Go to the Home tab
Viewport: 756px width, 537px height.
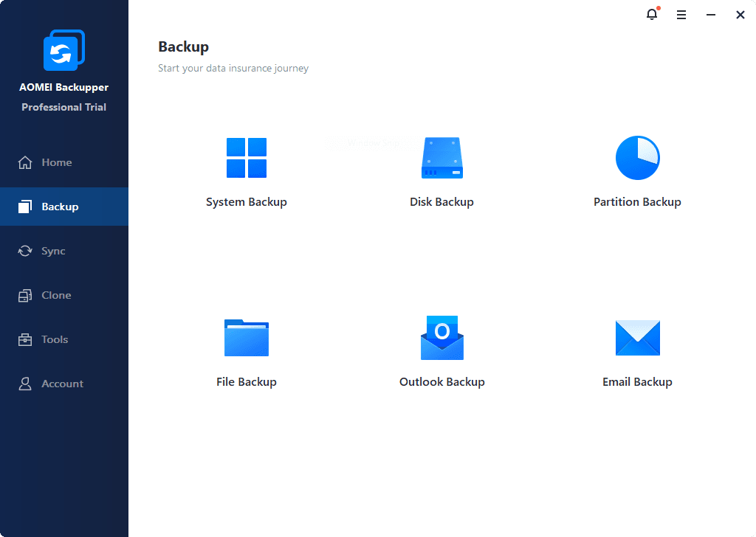[x=64, y=162]
